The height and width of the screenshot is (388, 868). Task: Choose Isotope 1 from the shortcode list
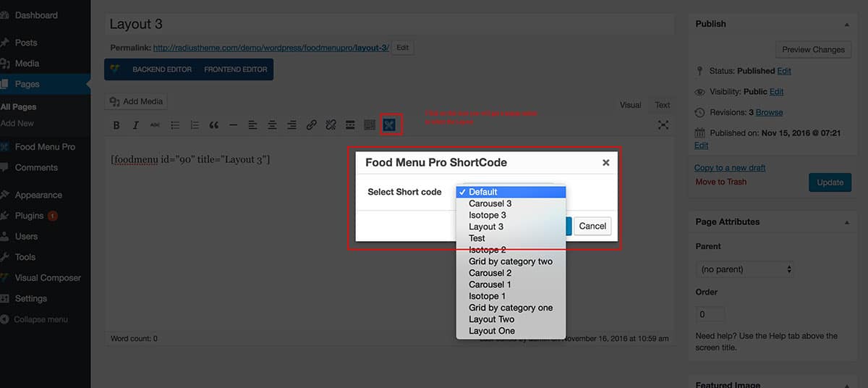point(511,296)
